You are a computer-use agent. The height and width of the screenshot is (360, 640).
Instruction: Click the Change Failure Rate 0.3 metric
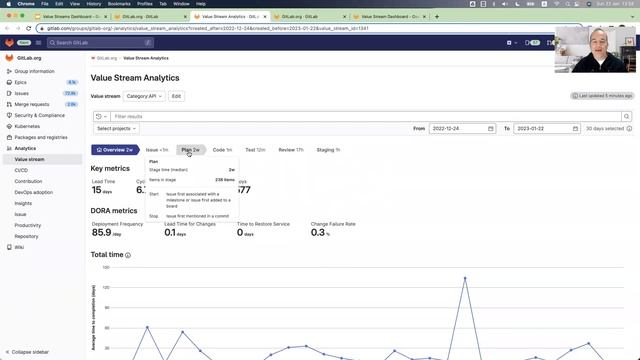(x=333, y=230)
